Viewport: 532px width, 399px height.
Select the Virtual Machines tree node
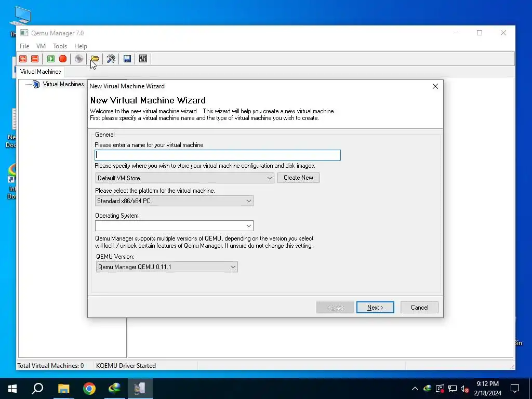click(63, 84)
